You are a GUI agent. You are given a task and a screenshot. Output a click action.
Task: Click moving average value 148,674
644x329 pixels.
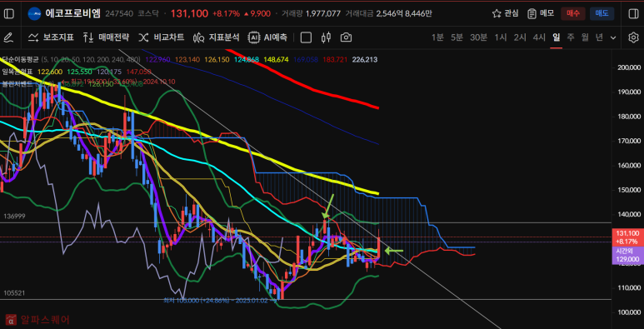point(276,60)
